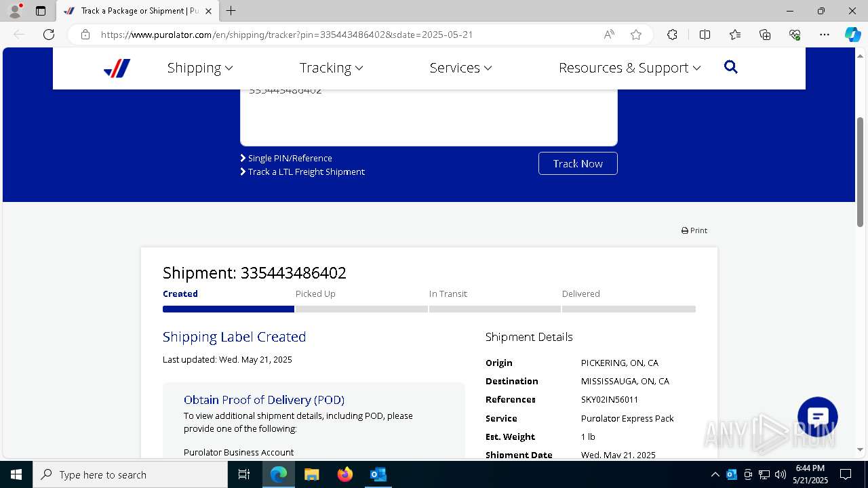Click the back navigation arrow
Screen dimensions: 868x488
coord(19,35)
